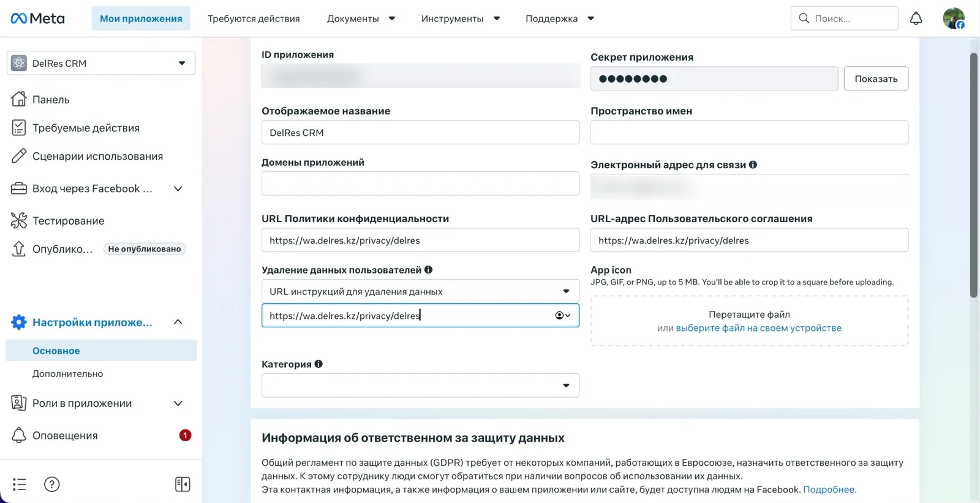Click the help question mark icon
Image resolution: width=980 pixels, height=503 pixels.
52,484
